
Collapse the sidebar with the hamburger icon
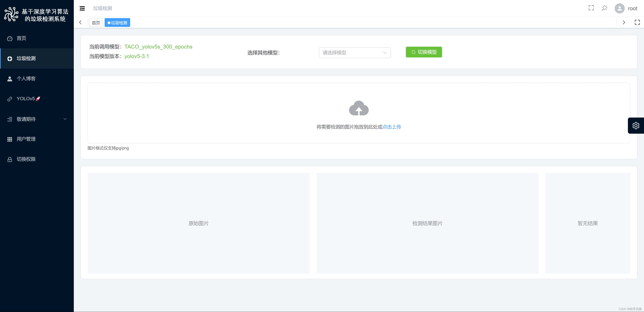(82, 9)
